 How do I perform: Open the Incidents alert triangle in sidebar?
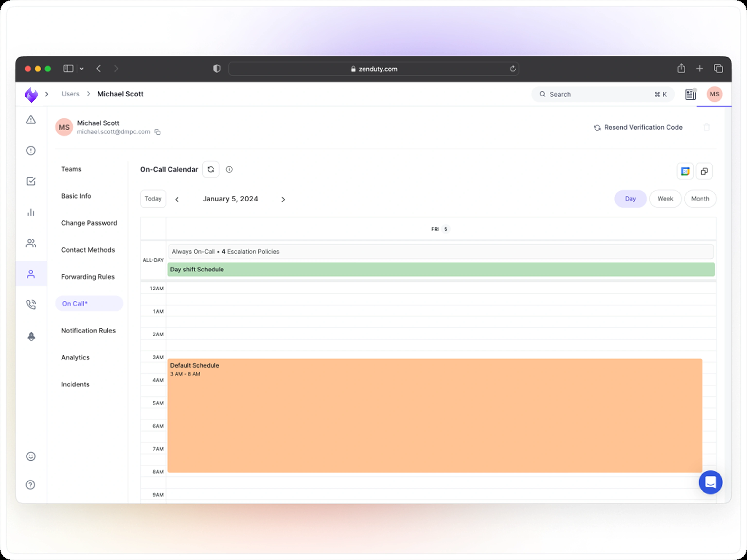pyautogui.click(x=31, y=120)
